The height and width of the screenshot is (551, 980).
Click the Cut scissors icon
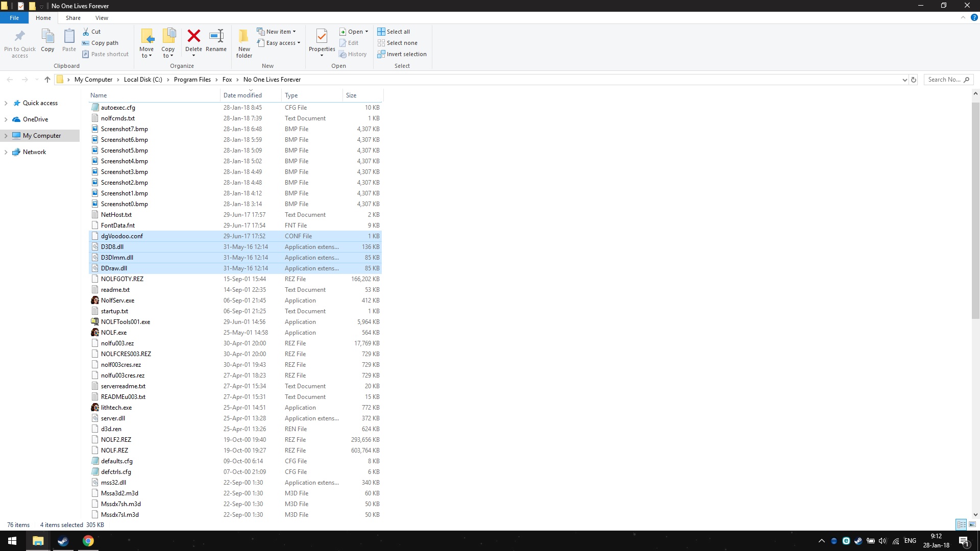pyautogui.click(x=86, y=32)
